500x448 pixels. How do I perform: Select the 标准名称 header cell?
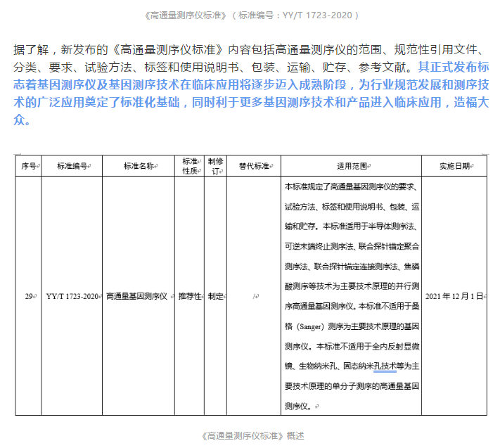click(x=139, y=166)
